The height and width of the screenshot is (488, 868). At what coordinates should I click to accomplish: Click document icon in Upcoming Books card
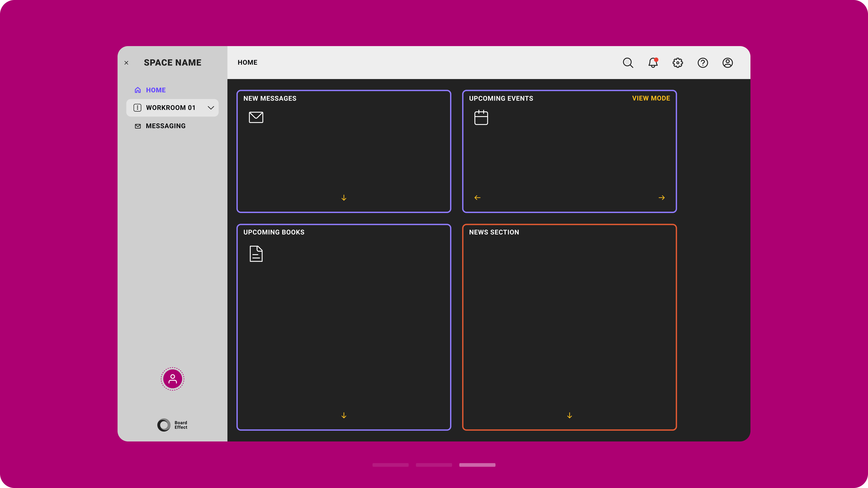tap(256, 253)
